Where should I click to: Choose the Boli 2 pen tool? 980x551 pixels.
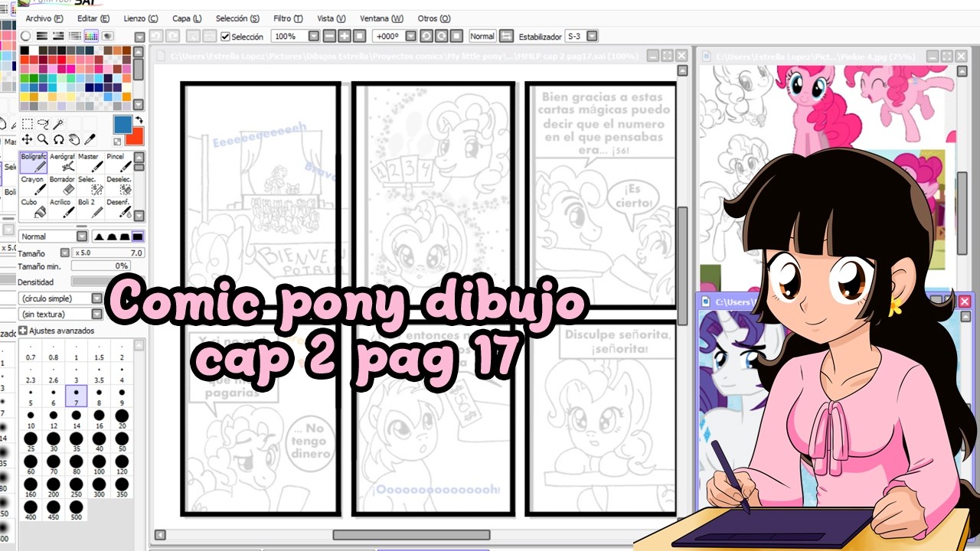point(90,208)
